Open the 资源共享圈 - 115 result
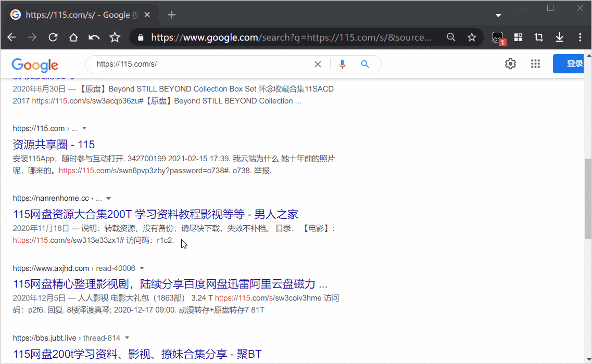Screen dimensions: 592x364 click(x=54, y=145)
